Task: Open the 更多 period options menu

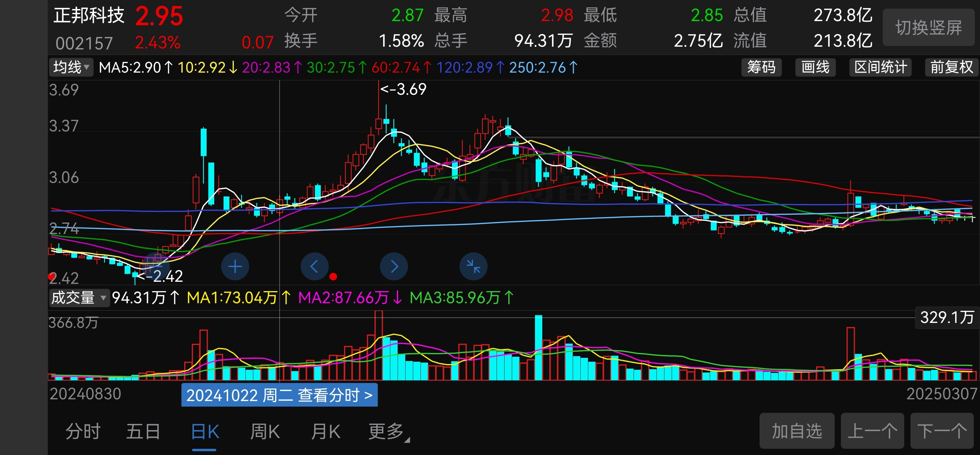Action: pos(386,431)
